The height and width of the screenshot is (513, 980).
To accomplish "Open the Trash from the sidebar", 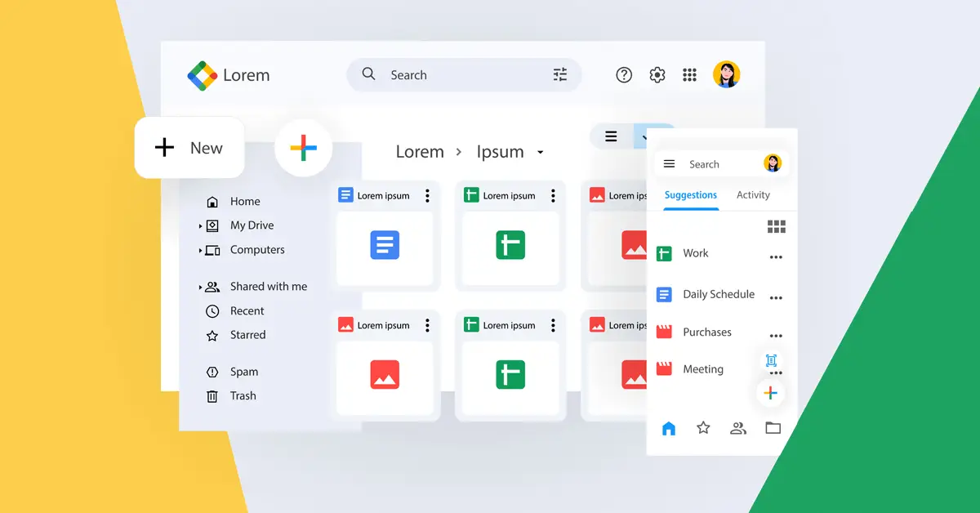I will coord(242,396).
